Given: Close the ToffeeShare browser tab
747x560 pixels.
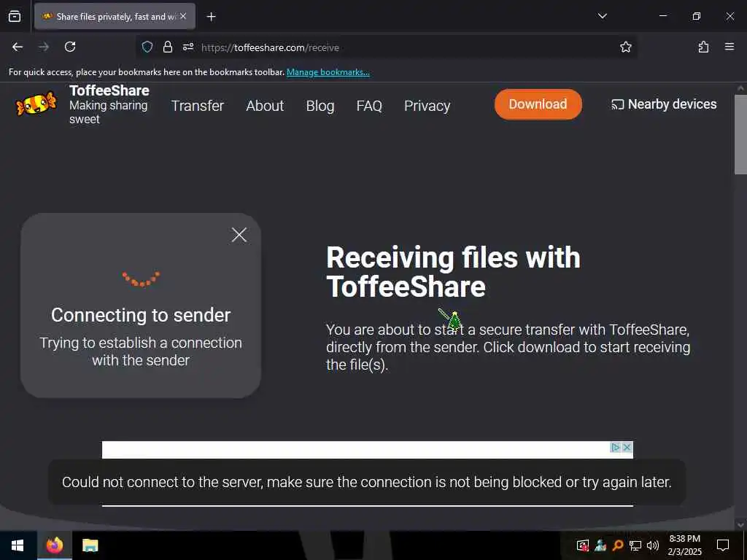Looking at the screenshot, I should (183, 16).
